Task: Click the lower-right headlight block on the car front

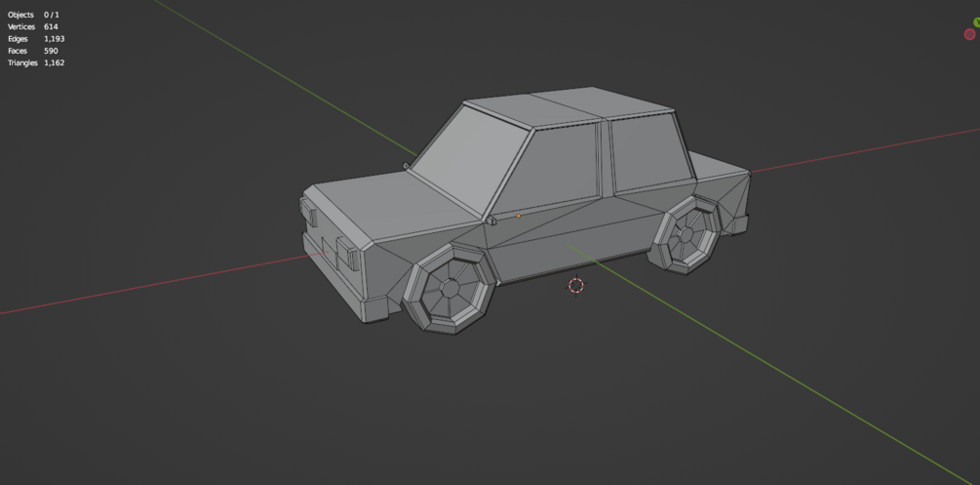Action: click(346, 254)
